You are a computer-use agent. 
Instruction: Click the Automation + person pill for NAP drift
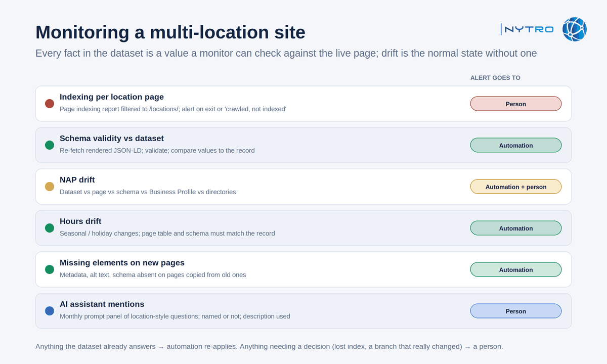(x=516, y=187)
